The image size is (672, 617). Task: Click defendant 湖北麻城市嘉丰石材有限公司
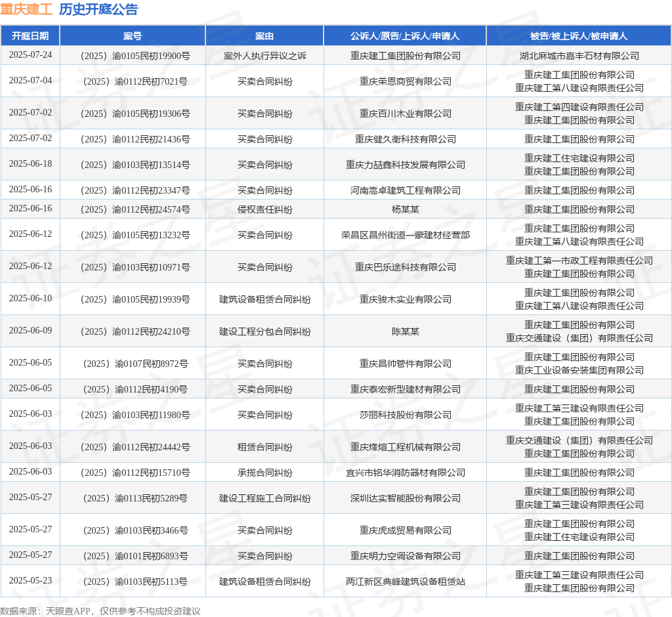click(579, 56)
